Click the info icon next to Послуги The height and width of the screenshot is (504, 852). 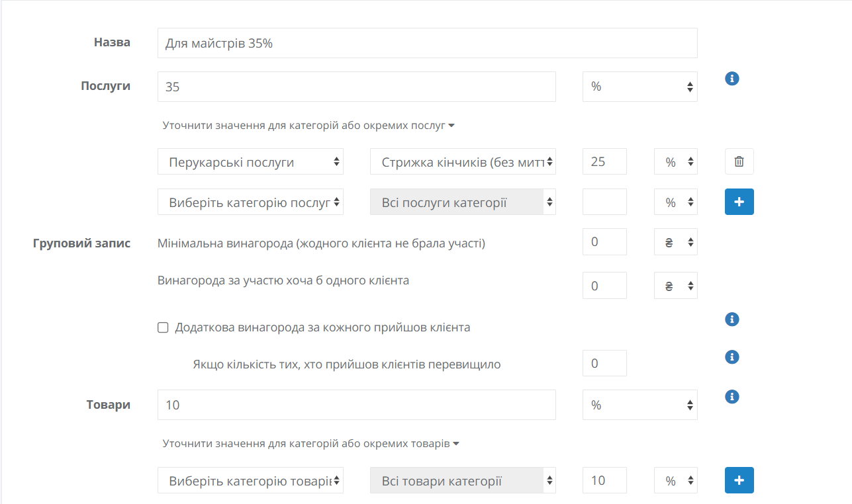point(732,79)
